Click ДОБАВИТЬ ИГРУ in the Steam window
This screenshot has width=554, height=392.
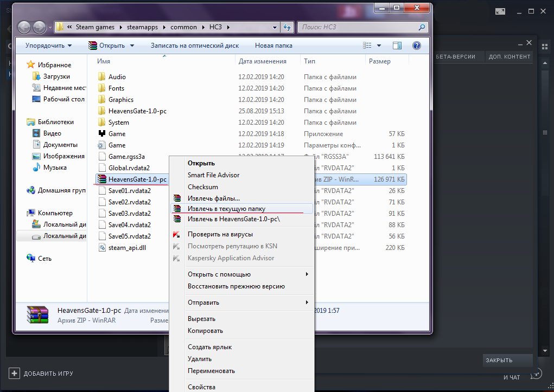tap(41, 374)
